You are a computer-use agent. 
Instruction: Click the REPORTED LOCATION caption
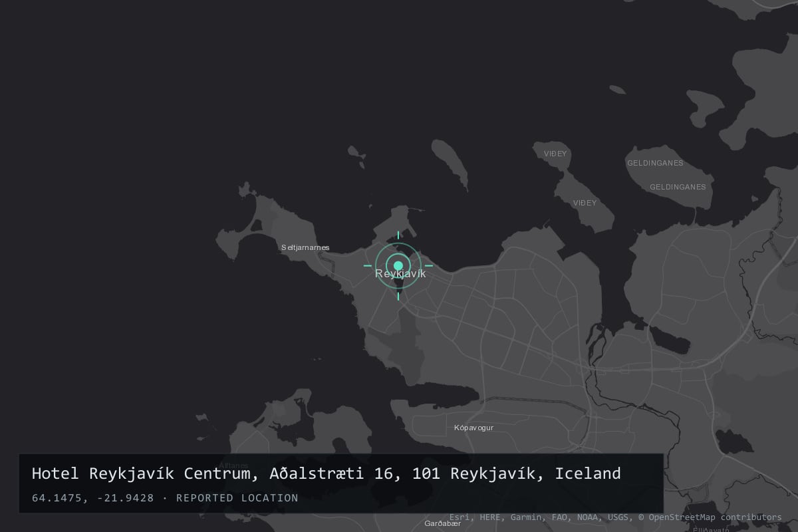pos(237,498)
